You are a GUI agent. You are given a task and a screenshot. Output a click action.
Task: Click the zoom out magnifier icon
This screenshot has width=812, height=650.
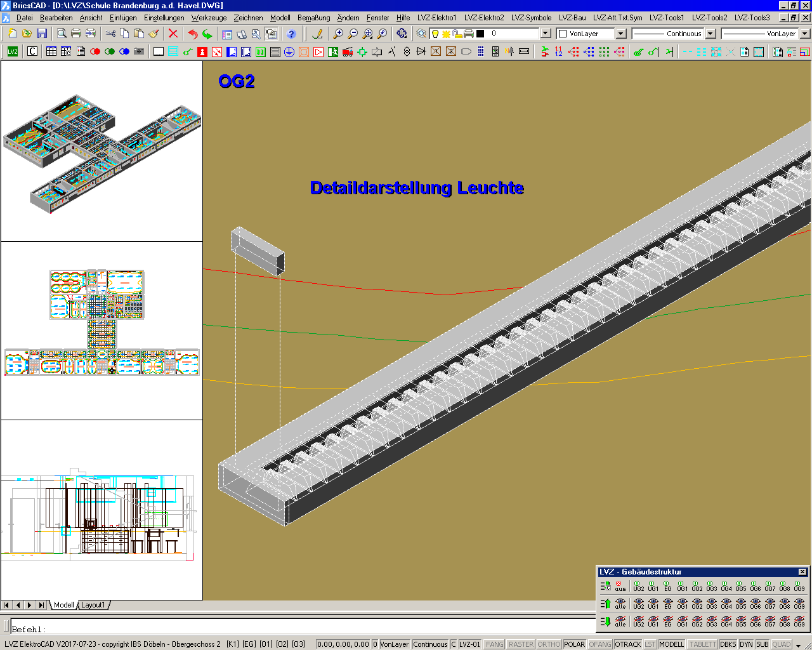pos(353,34)
